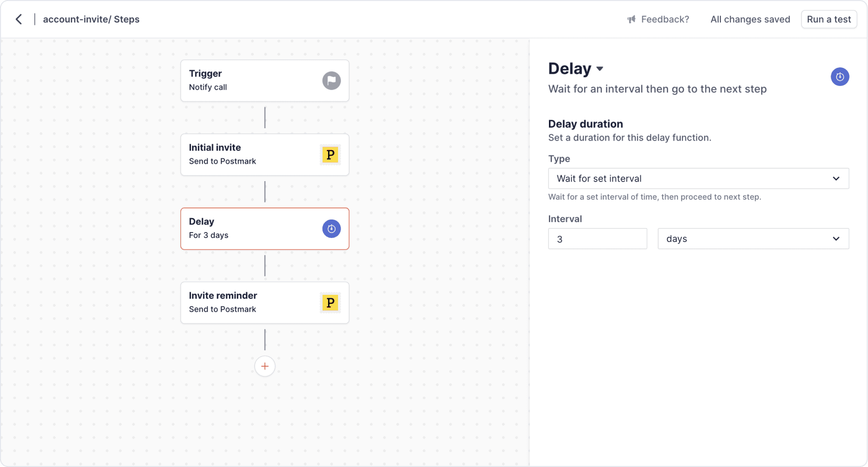Click the All changes saved status

pos(750,19)
